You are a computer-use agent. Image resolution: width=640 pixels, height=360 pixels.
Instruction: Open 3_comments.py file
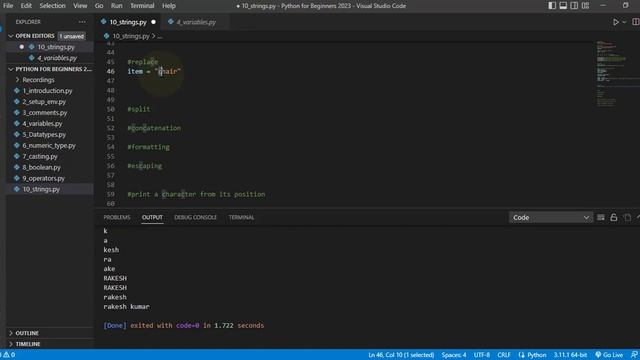(x=45, y=113)
